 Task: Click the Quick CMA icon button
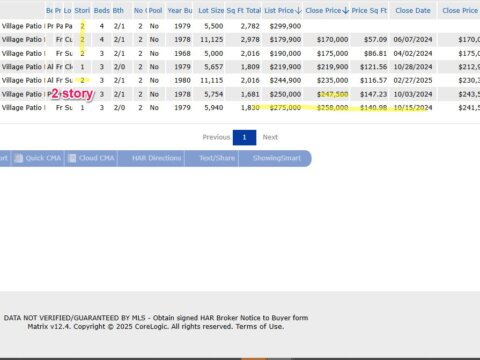pos(38,158)
